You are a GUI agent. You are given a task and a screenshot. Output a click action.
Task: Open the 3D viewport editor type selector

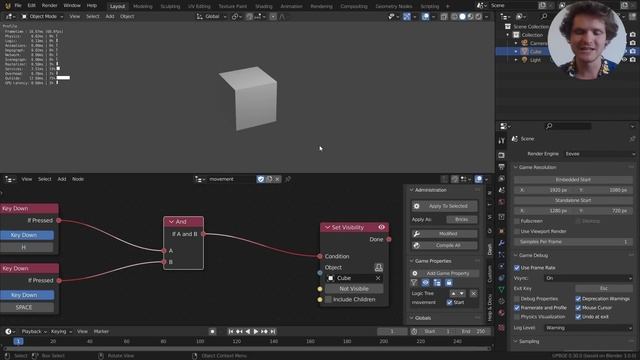pyautogui.click(x=10, y=16)
